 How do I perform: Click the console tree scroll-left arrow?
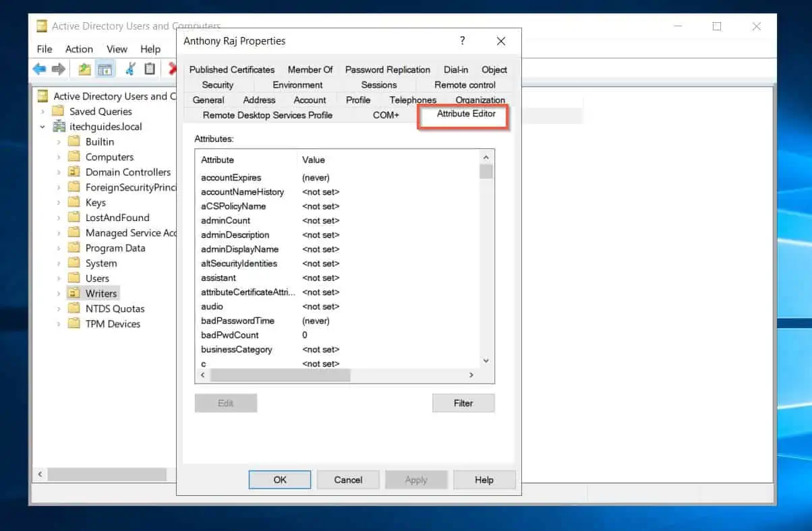coord(40,474)
